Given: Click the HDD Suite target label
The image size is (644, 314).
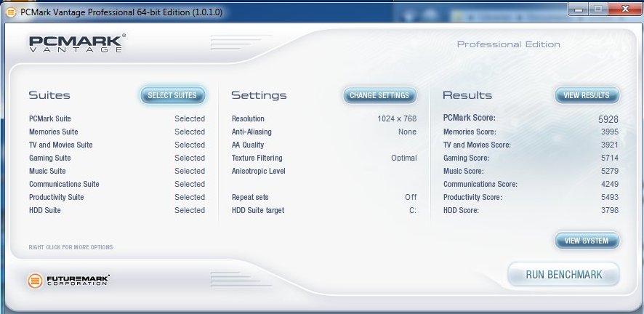Looking at the screenshot, I should 258,211.
